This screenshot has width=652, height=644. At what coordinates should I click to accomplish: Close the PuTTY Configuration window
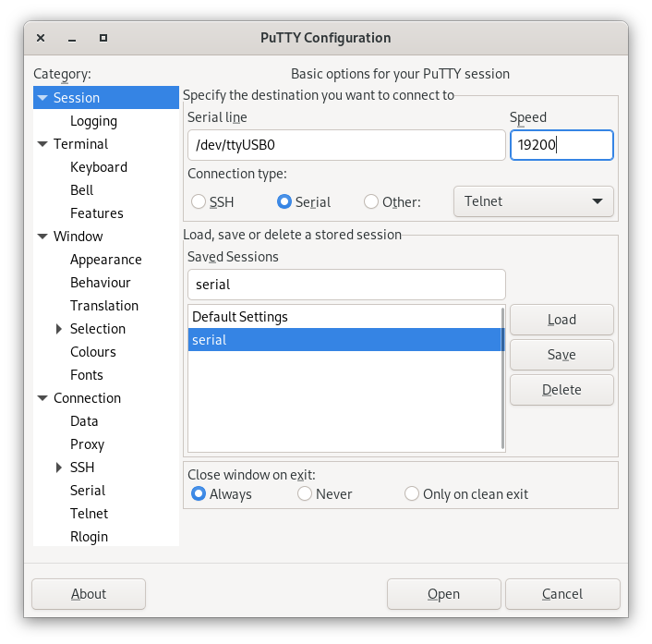click(x=41, y=38)
